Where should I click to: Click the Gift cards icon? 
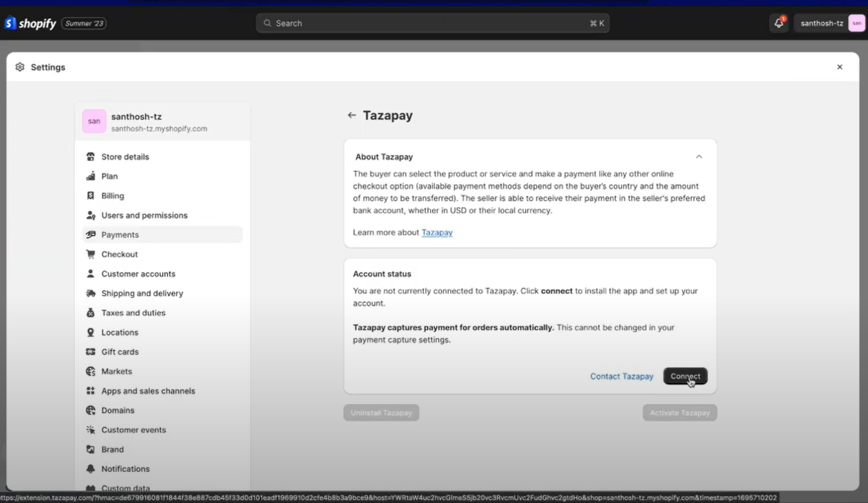91,352
